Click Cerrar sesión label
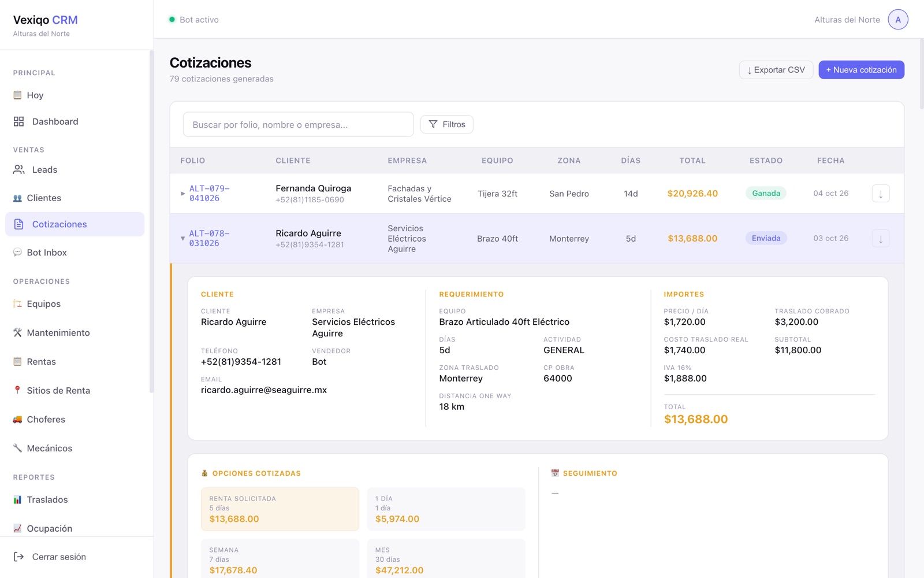This screenshot has height=578, width=924. [x=59, y=557]
